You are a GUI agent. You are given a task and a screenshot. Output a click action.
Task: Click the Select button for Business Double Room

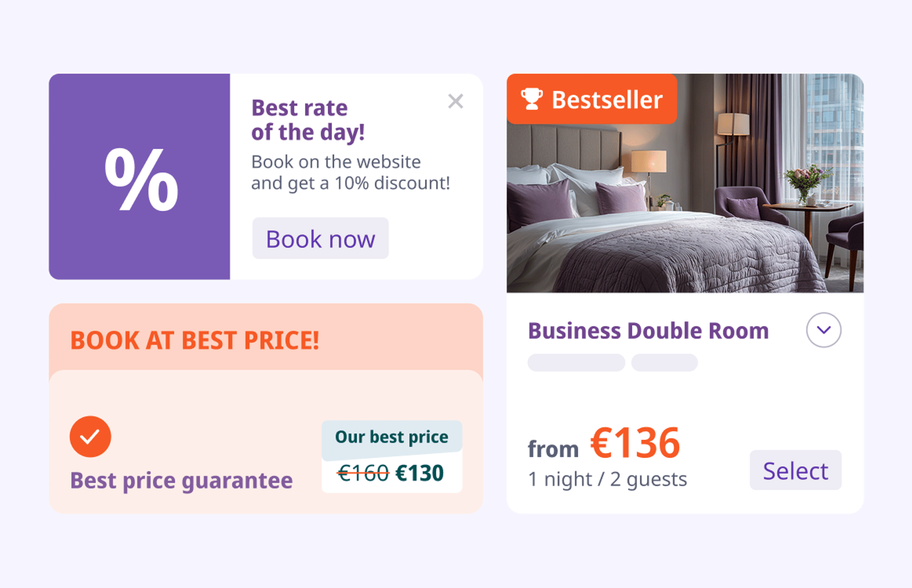click(795, 470)
